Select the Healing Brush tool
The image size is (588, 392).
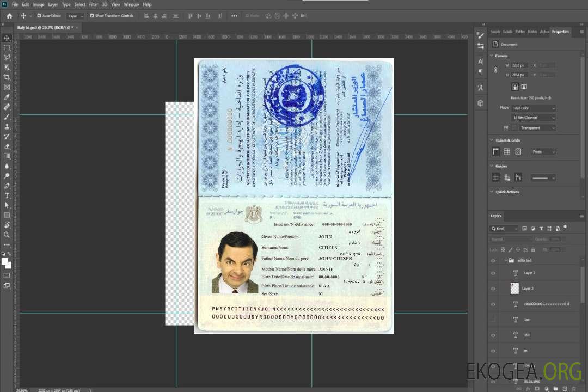click(7, 107)
